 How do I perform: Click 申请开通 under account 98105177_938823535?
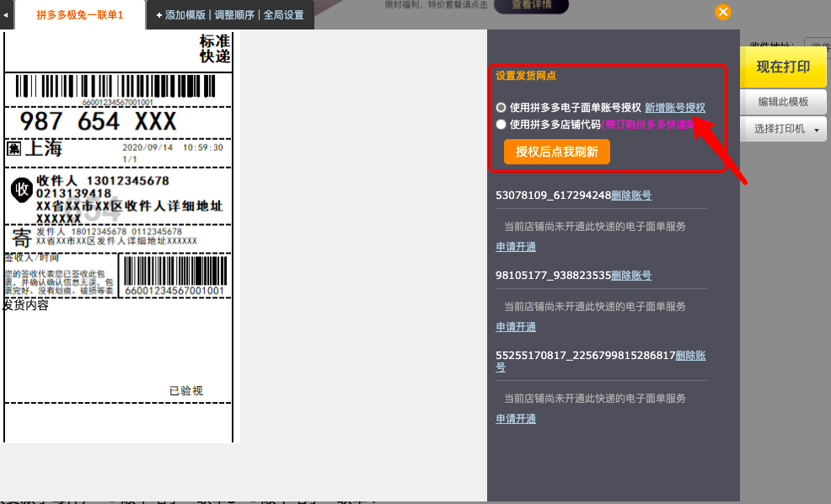pos(516,327)
